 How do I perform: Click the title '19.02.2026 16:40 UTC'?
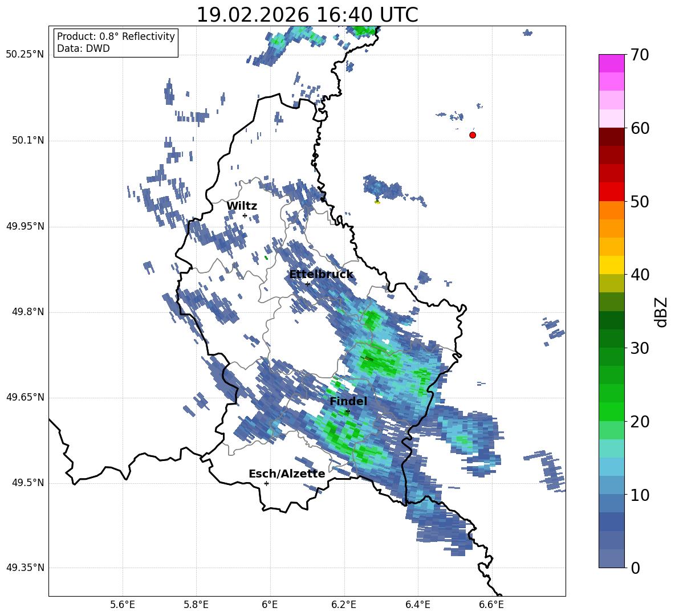point(307,15)
